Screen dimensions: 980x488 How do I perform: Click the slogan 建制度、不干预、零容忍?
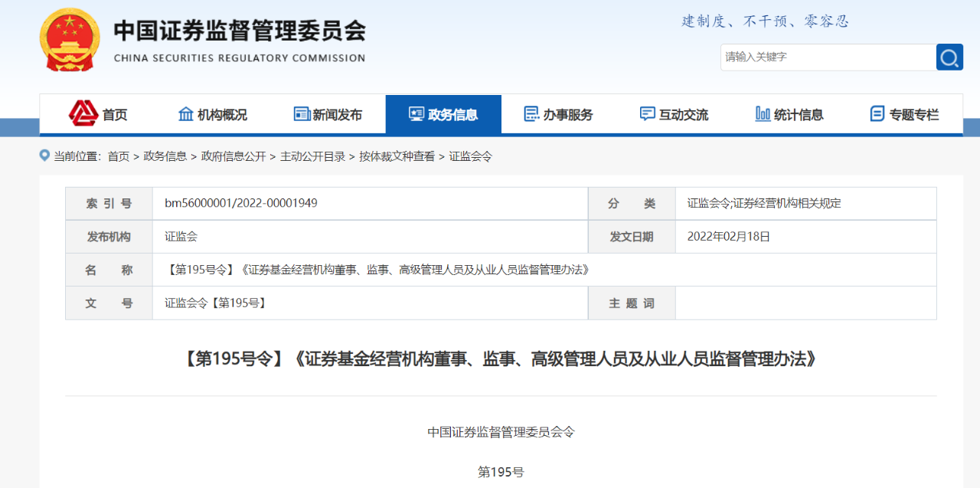tap(766, 21)
